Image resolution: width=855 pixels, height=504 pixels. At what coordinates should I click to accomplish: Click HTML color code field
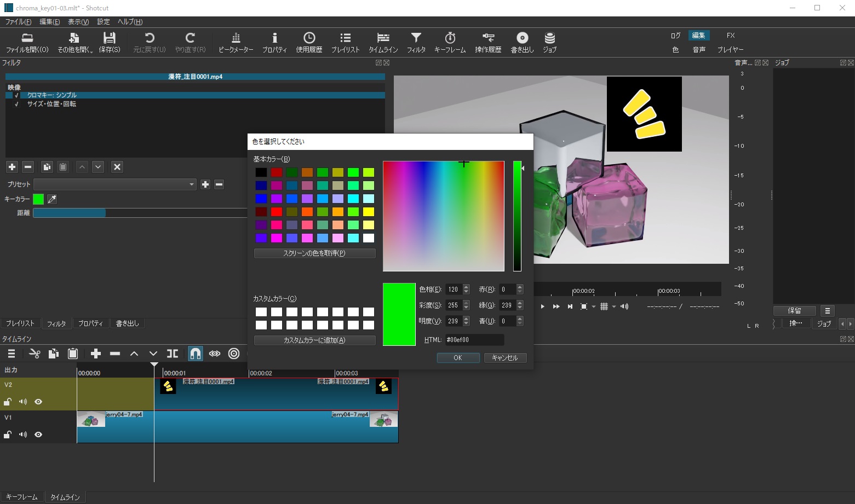(x=474, y=340)
